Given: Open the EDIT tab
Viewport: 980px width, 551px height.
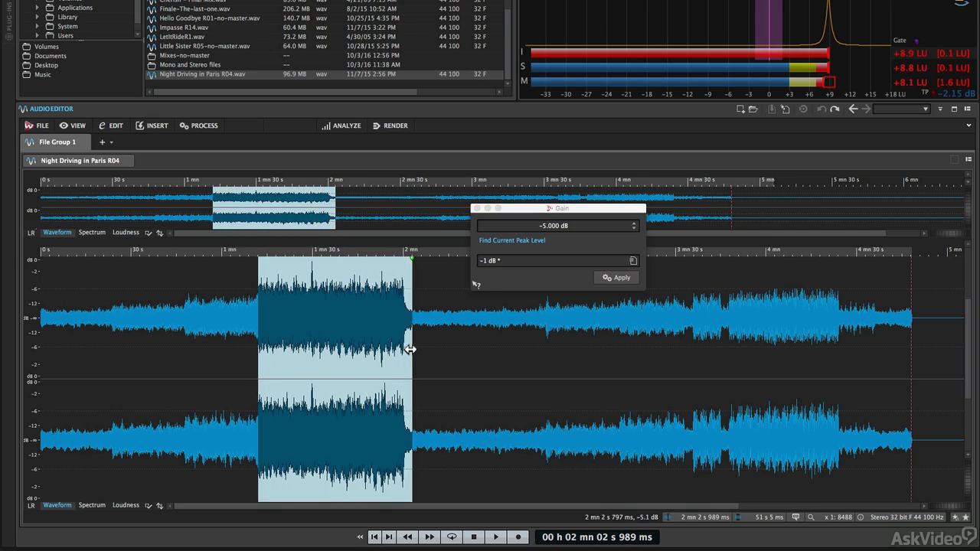Looking at the screenshot, I should pos(111,126).
